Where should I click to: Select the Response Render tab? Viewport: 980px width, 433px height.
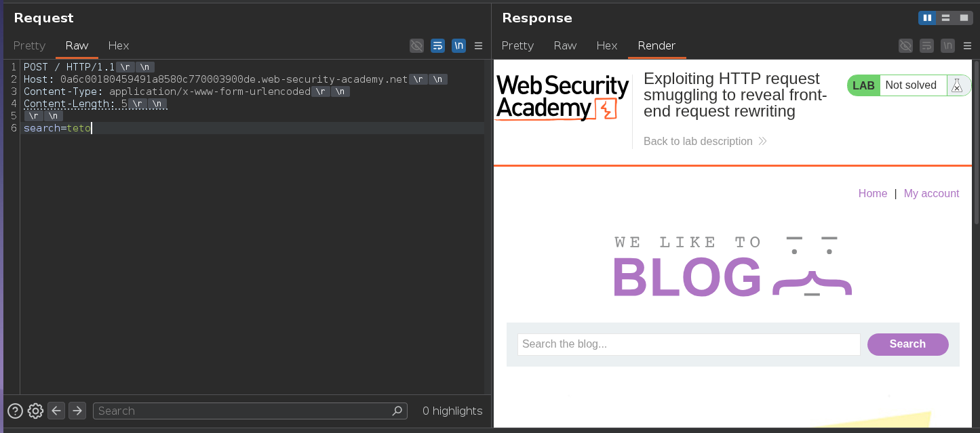[x=656, y=45]
